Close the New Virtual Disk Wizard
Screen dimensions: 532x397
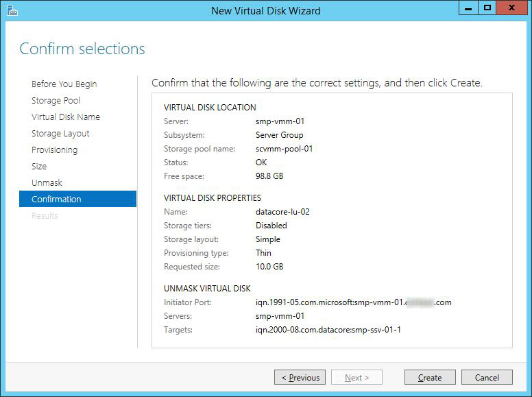click(x=511, y=8)
